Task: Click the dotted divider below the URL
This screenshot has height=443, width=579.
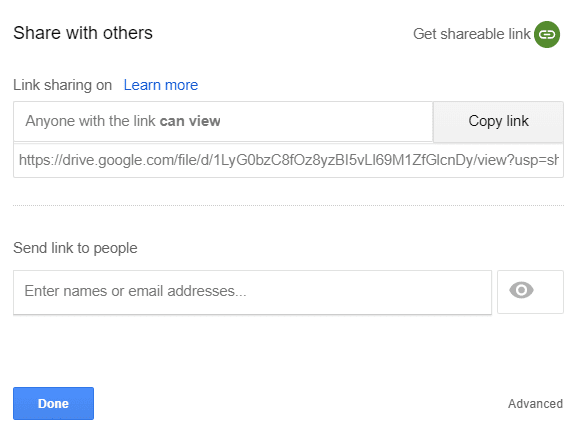Action: tap(288, 205)
